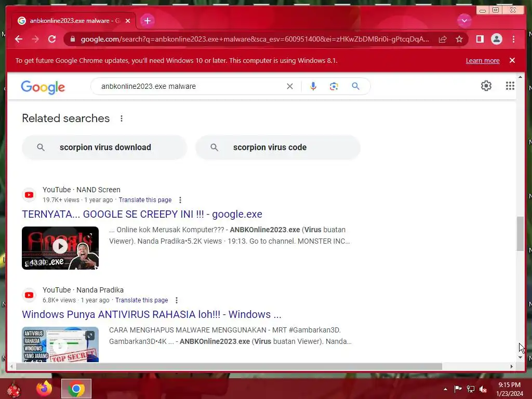Image resolution: width=532 pixels, height=399 pixels.
Task: Open TERNYATA GOOGLE SE CREEPY INI result
Action: point(142,214)
